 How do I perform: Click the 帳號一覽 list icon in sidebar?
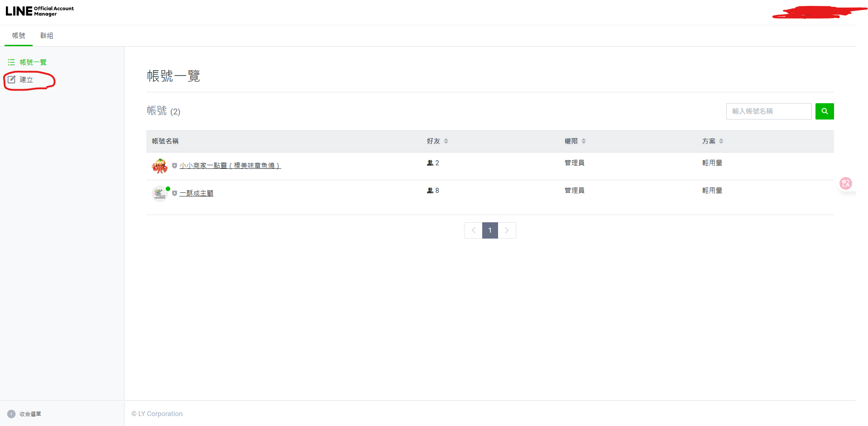pyautogui.click(x=11, y=62)
